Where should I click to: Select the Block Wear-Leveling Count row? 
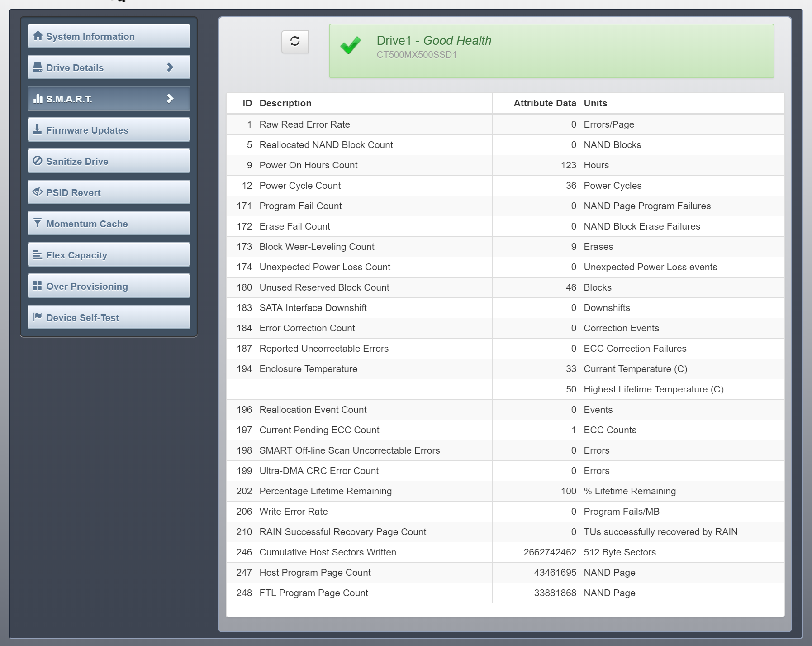coord(505,247)
